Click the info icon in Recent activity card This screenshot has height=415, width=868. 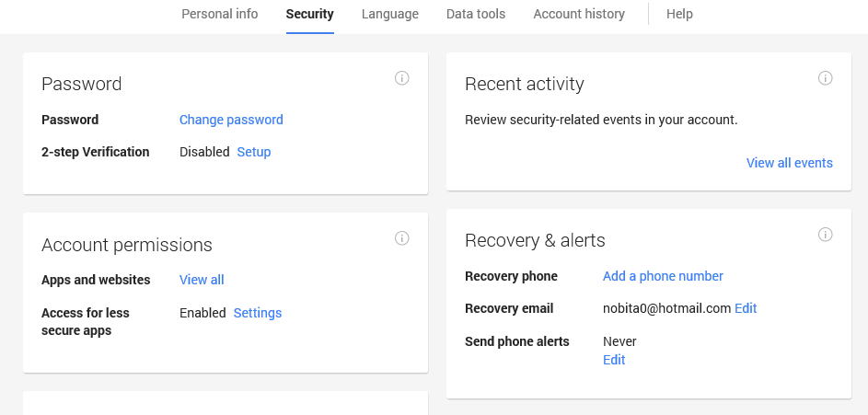point(825,78)
